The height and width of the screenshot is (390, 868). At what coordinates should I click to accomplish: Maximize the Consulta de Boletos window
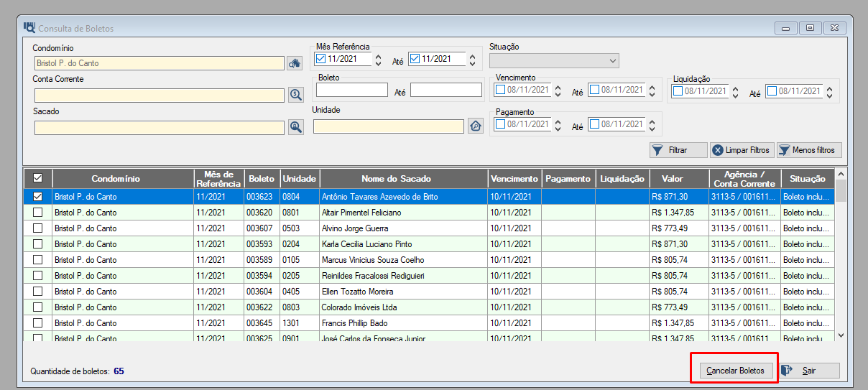click(810, 28)
